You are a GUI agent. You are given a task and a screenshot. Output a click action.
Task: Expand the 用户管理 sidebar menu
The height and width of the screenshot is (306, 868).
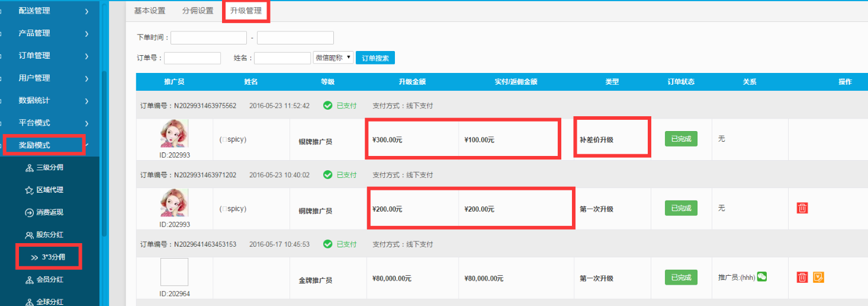click(x=49, y=78)
